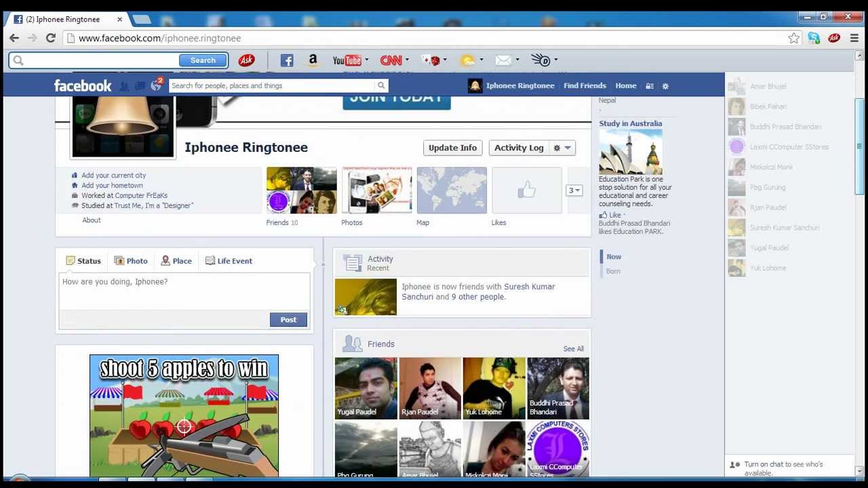
Task: Click the Ask extension icon beside Skype
Action: point(834,38)
